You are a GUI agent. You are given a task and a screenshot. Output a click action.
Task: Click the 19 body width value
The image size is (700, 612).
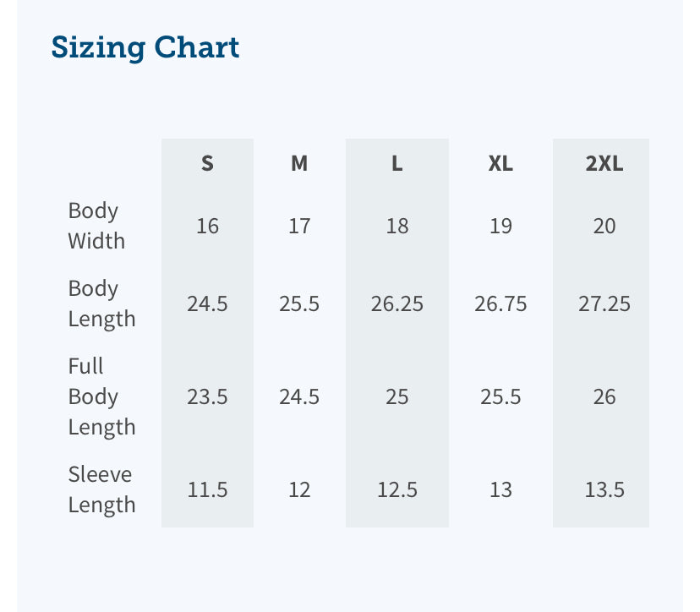[500, 226]
